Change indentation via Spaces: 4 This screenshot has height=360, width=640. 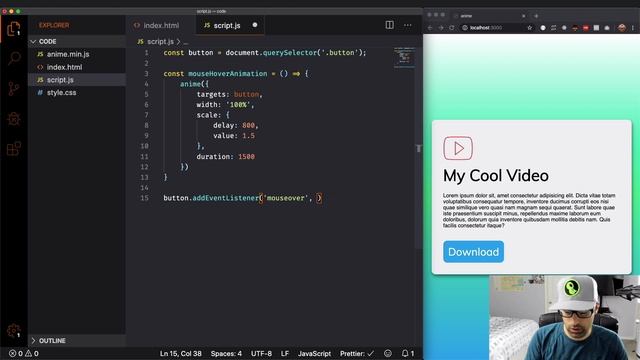click(x=226, y=353)
